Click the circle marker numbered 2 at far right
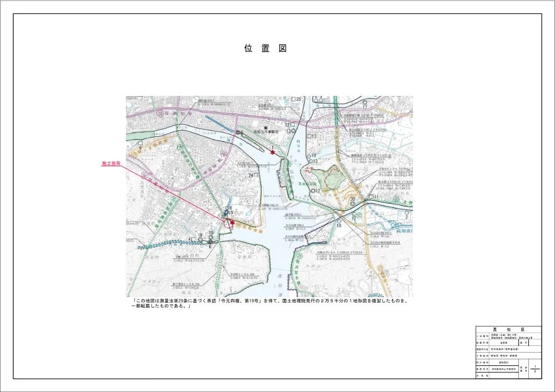 407,213
